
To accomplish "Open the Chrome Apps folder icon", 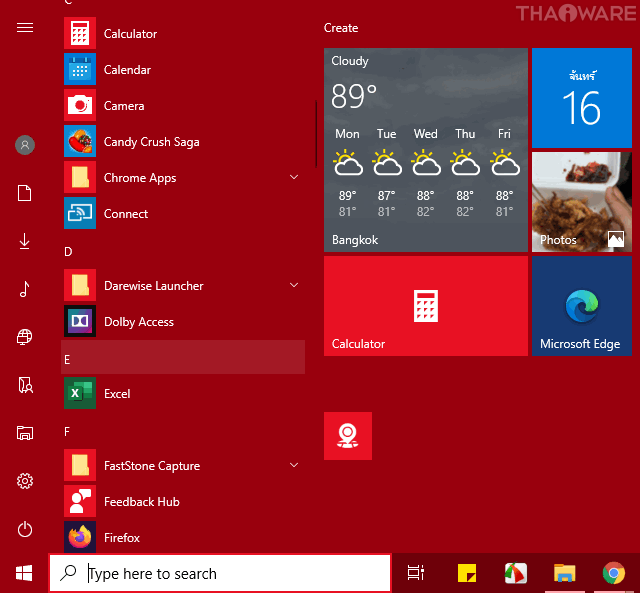I will click(x=80, y=177).
